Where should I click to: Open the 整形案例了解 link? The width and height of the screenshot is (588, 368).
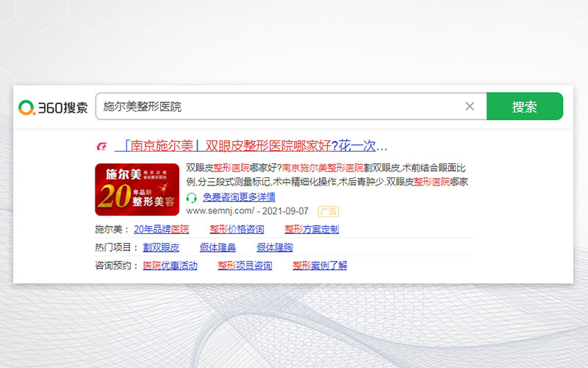click(x=320, y=266)
